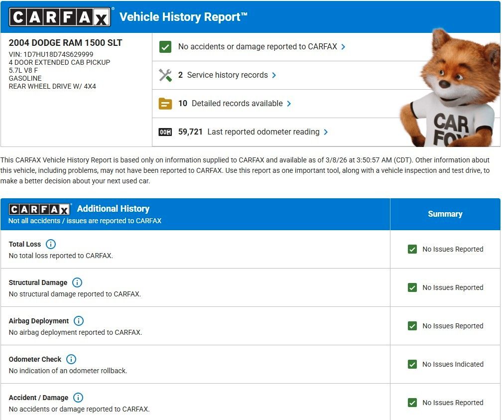Expand Service history records chevron
504x420 pixels.
(274, 75)
